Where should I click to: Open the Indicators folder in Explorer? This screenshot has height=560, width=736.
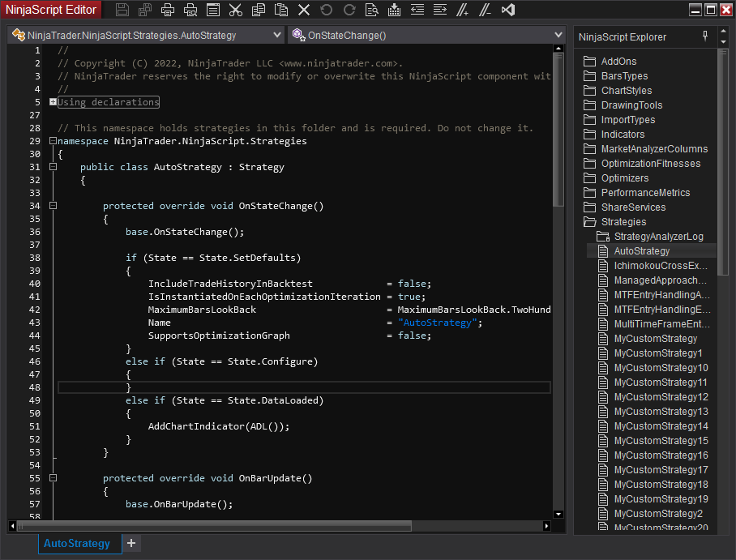623,135
